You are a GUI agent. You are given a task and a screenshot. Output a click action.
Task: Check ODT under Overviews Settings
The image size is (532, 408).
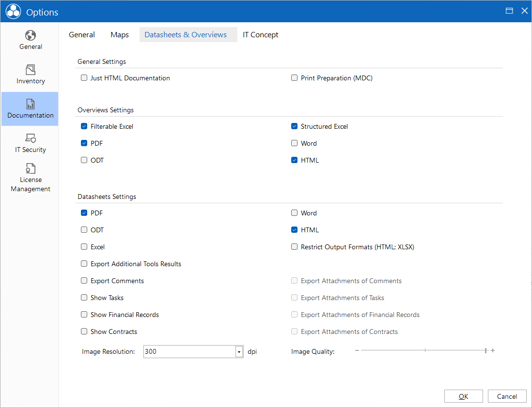tap(84, 160)
